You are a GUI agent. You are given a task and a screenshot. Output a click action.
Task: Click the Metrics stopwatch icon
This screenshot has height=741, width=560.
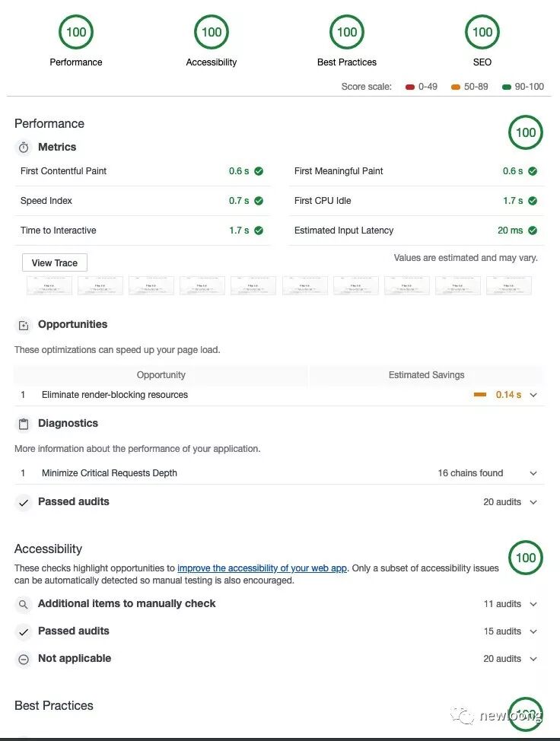click(x=24, y=148)
